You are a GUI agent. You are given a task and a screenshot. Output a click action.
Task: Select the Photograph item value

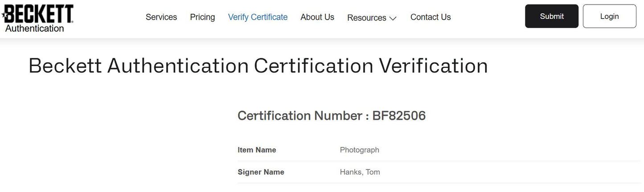(359, 150)
